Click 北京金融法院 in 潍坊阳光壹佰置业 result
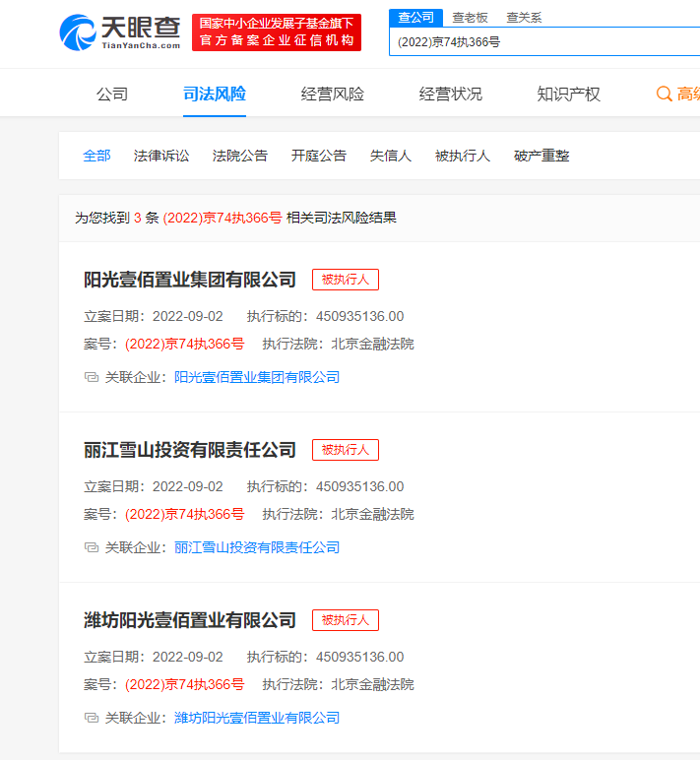 [x=373, y=684]
